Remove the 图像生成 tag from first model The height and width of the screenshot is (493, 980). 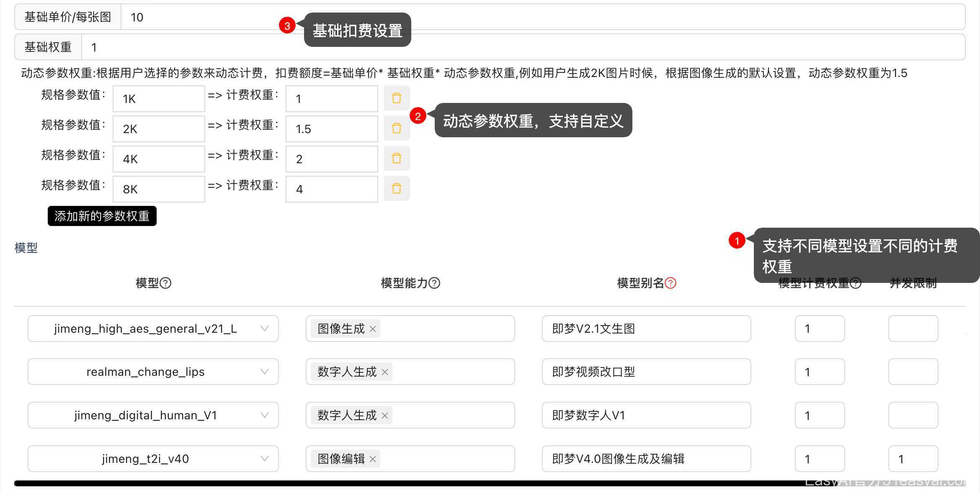(x=373, y=329)
